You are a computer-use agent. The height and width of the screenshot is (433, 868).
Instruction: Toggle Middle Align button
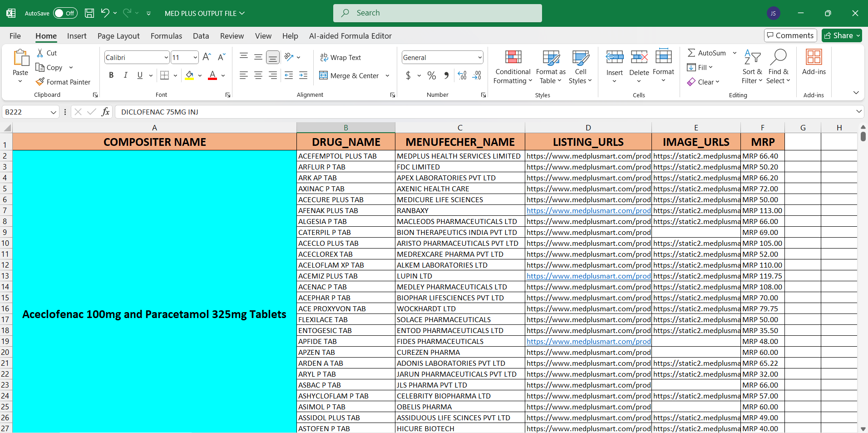(x=258, y=57)
